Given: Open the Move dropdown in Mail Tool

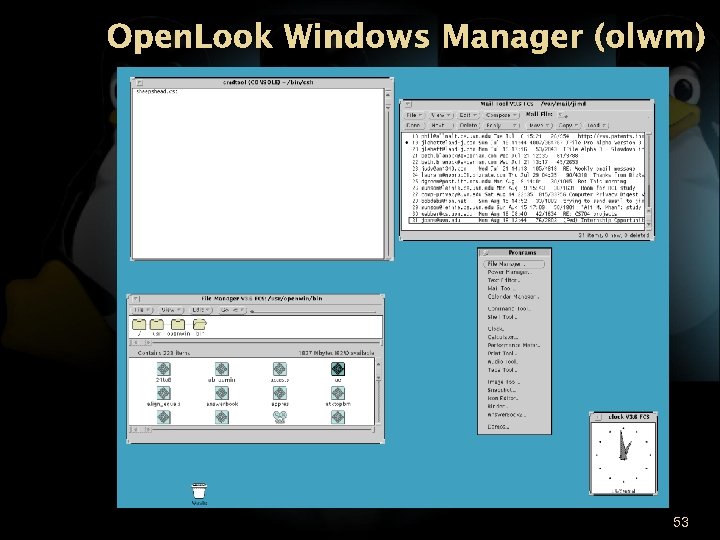Looking at the screenshot, I should point(539,125).
